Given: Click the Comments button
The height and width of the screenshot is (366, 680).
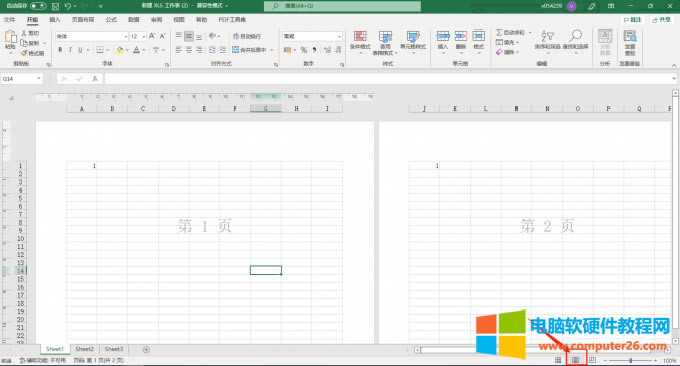Looking at the screenshot, I should (x=633, y=20).
